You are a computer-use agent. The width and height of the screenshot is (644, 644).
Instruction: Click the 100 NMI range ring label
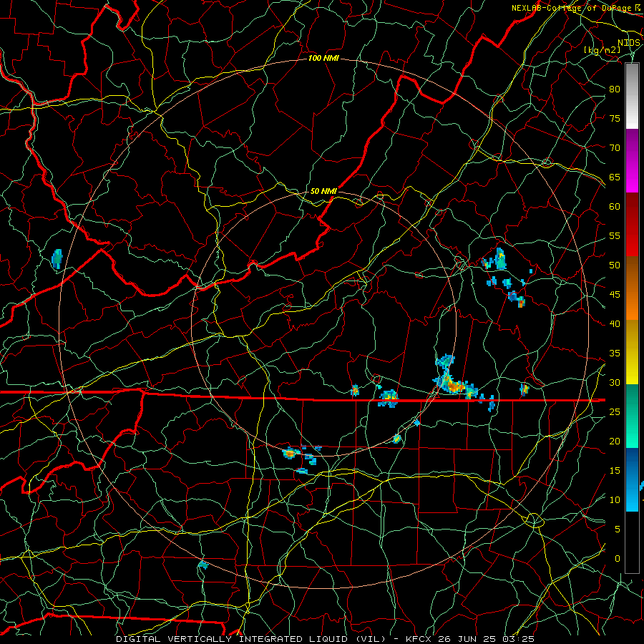323,59
